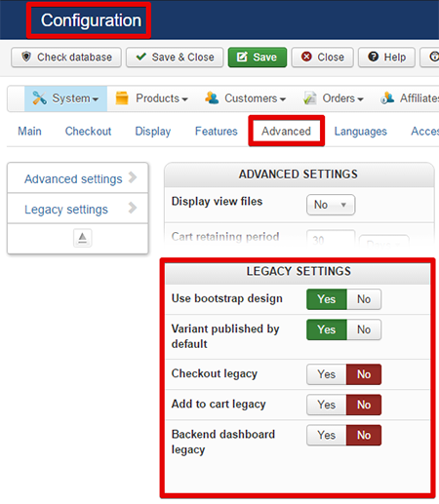Switch to the Languages tab
Image resolution: width=439 pixels, height=504 pixels.
click(x=361, y=132)
